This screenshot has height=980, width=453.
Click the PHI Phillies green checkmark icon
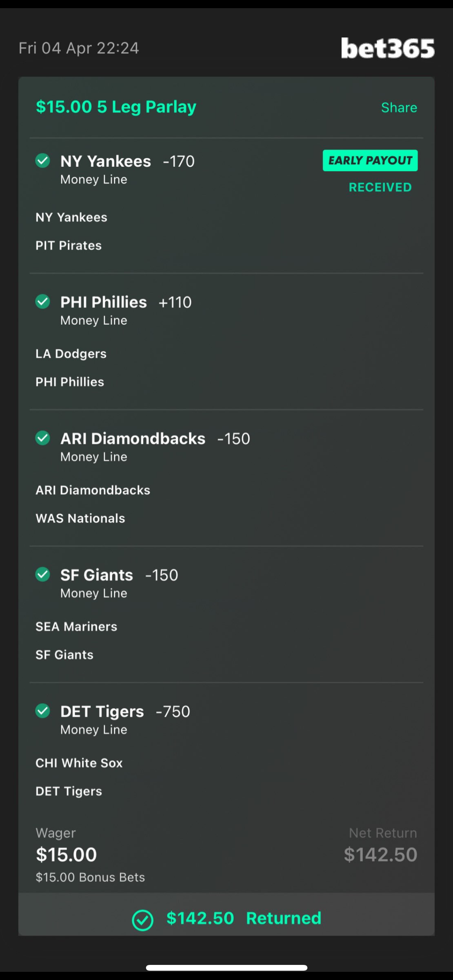(x=43, y=302)
